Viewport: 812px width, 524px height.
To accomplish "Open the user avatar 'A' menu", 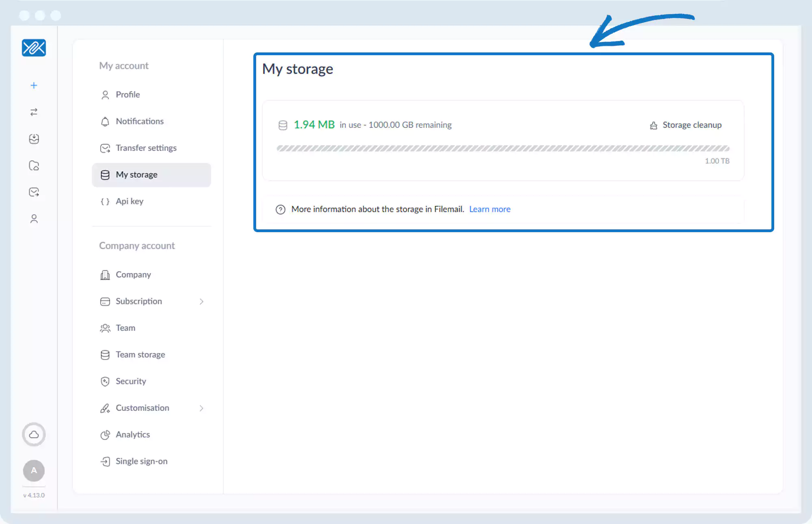I will tap(34, 470).
